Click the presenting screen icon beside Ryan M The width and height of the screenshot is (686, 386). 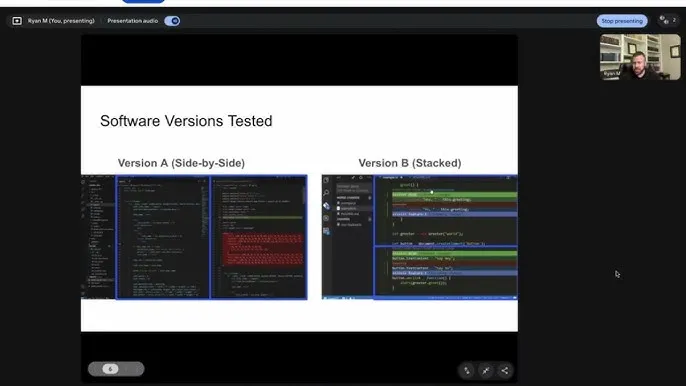click(x=17, y=21)
